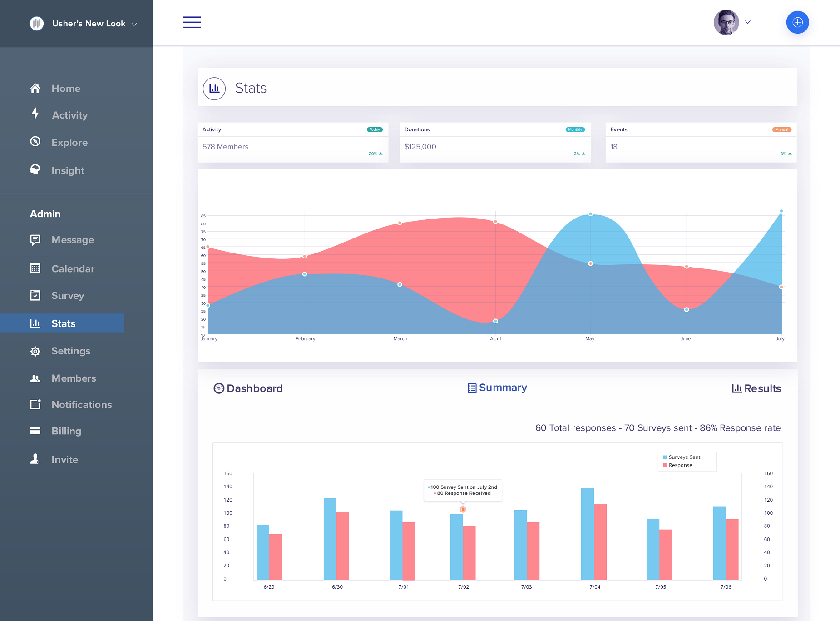This screenshot has width=840, height=621.
Task: Click the Settings gear icon
Action: coord(35,351)
